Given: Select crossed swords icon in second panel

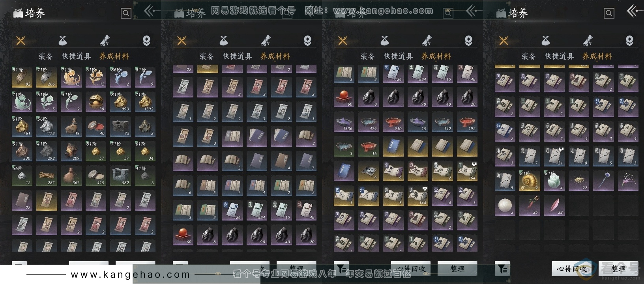Looking at the screenshot, I should coord(182,41).
